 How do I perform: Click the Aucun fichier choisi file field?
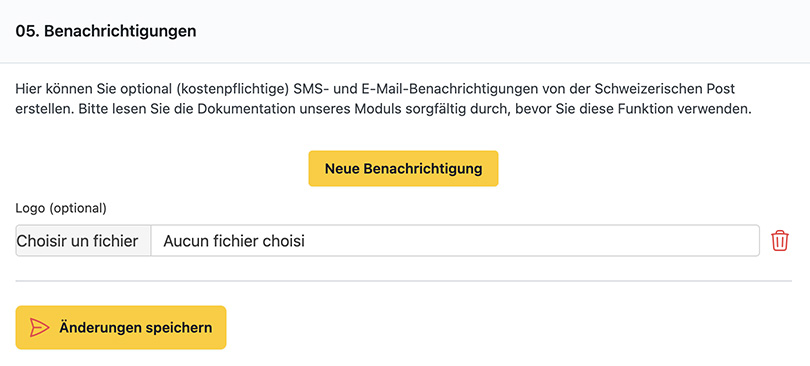coord(455,241)
